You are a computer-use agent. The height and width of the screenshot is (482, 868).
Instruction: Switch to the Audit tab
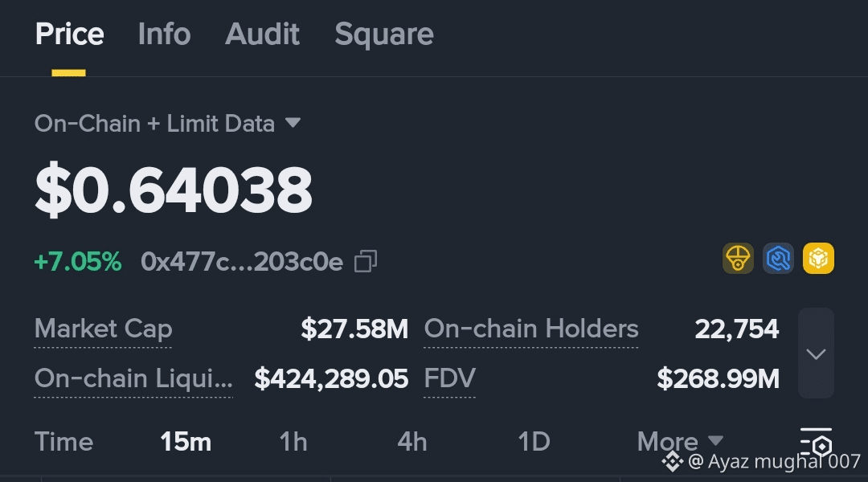coord(263,35)
